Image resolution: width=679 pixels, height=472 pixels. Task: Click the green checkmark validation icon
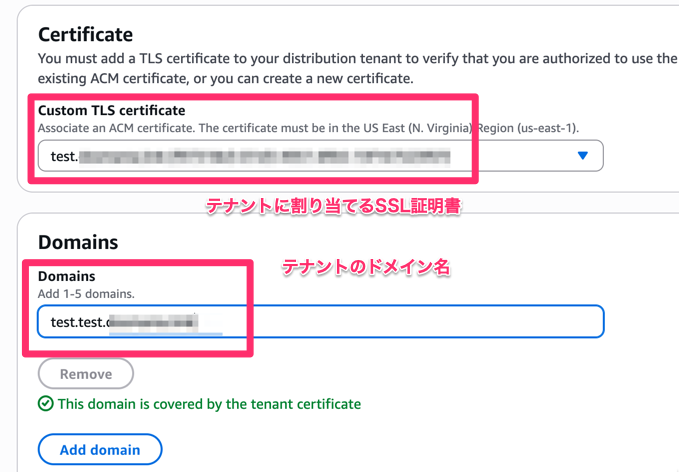[x=45, y=404]
